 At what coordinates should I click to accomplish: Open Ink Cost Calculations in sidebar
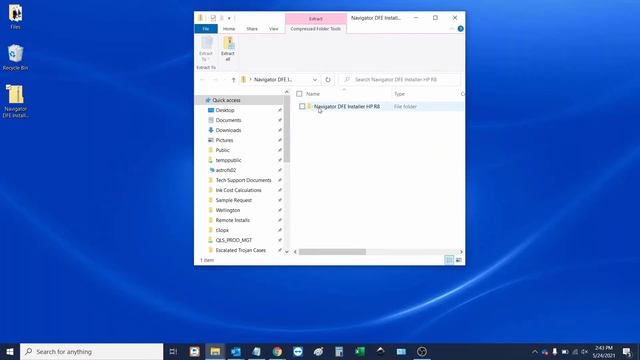click(x=238, y=190)
